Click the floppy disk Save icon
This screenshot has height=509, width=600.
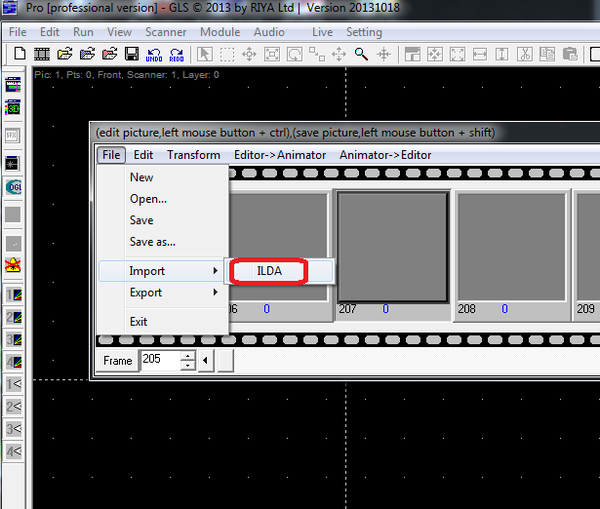point(132,54)
